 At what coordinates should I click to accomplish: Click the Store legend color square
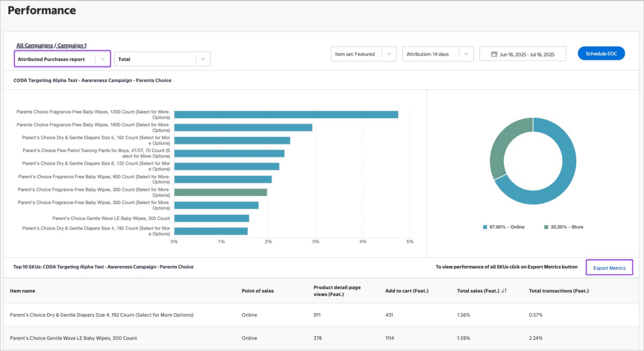546,227
